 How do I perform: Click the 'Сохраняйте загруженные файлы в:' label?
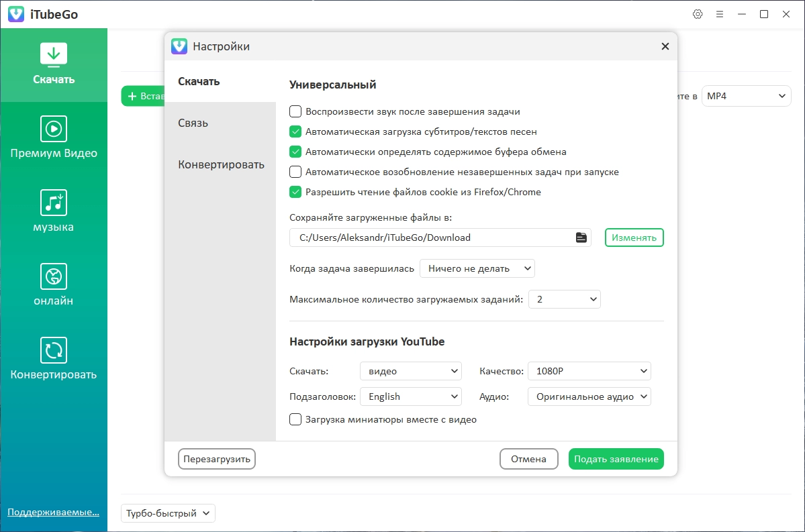click(371, 217)
